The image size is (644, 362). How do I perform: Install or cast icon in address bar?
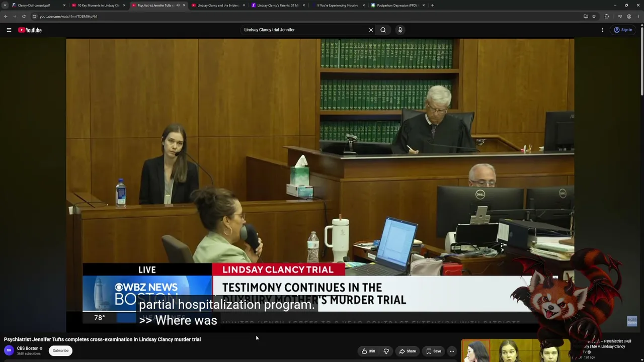(586, 17)
